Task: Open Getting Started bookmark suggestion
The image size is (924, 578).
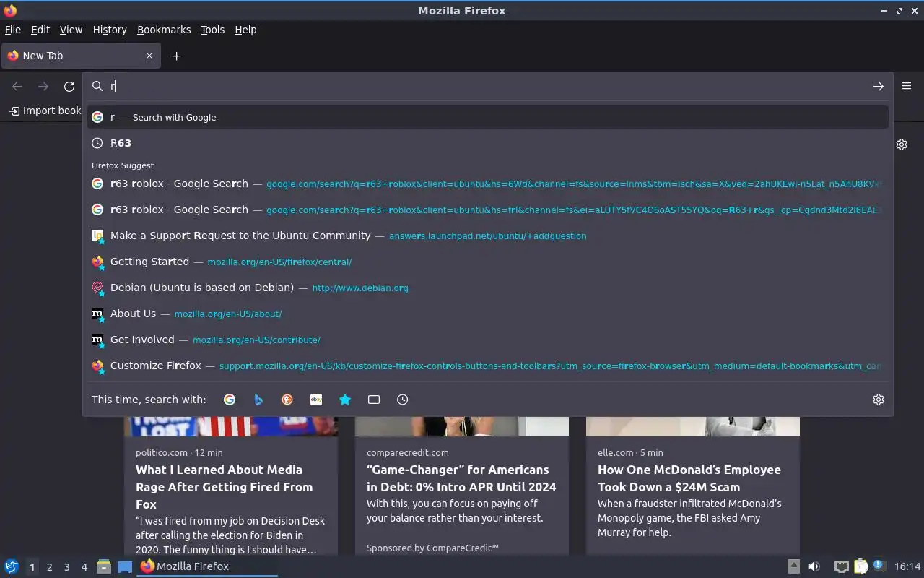Action: pyautogui.click(x=488, y=262)
